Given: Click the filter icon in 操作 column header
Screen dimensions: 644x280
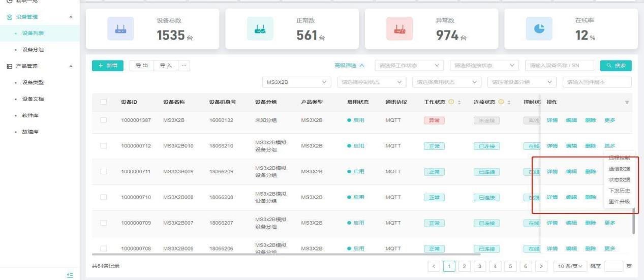Looking at the screenshot, I should [627, 103].
